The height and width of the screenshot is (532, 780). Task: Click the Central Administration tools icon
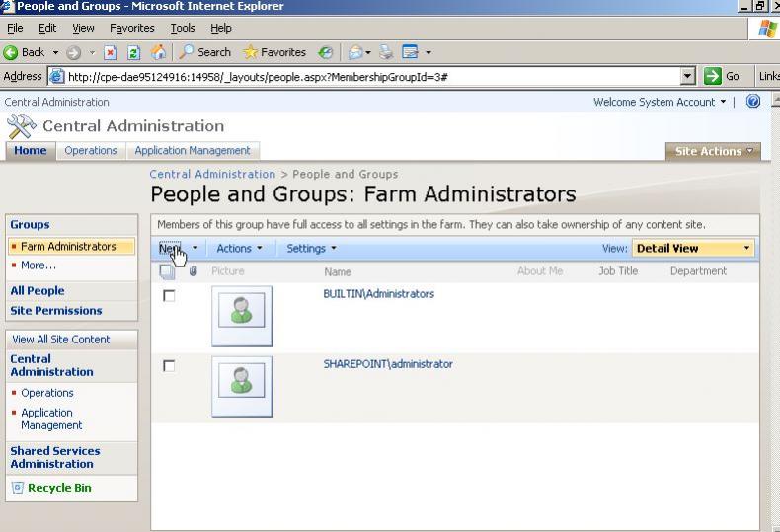coord(22,126)
